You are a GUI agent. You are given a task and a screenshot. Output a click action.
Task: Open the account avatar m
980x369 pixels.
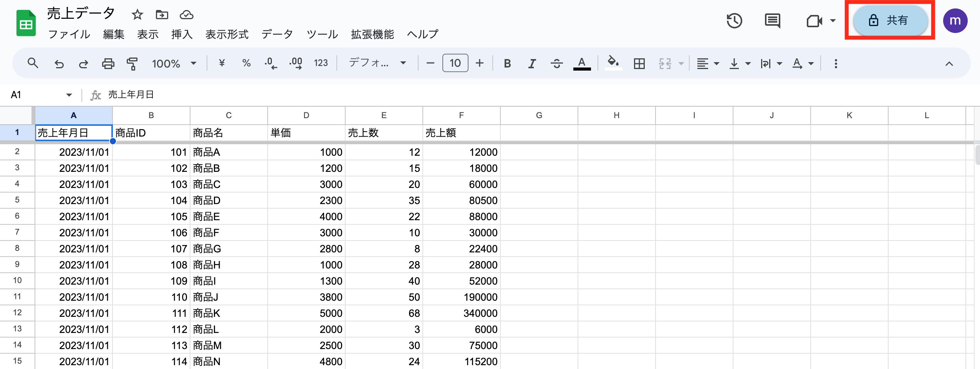click(x=955, y=21)
